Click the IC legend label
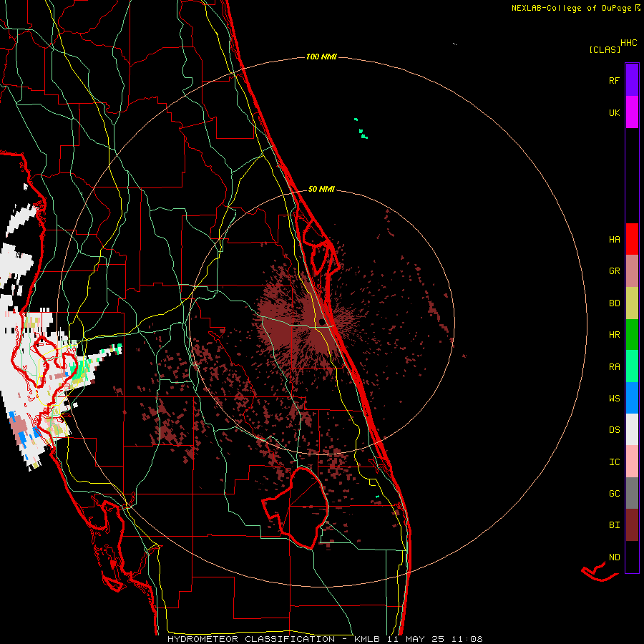Screen dimensions: 644x644 pos(614,462)
